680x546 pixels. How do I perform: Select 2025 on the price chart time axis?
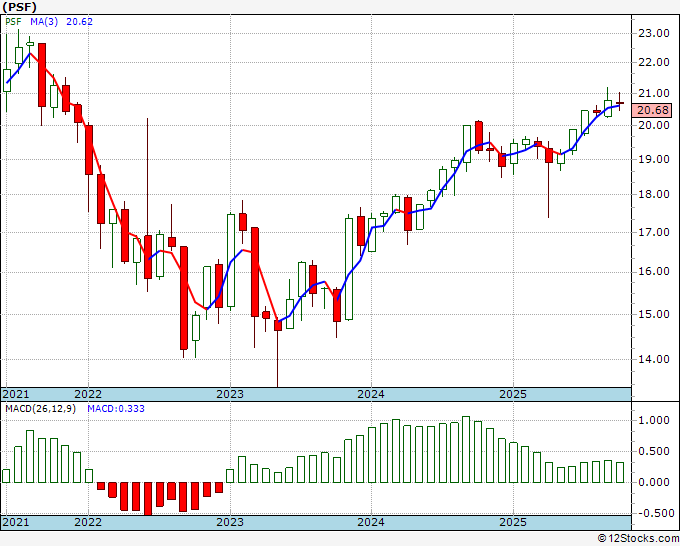point(513,394)
